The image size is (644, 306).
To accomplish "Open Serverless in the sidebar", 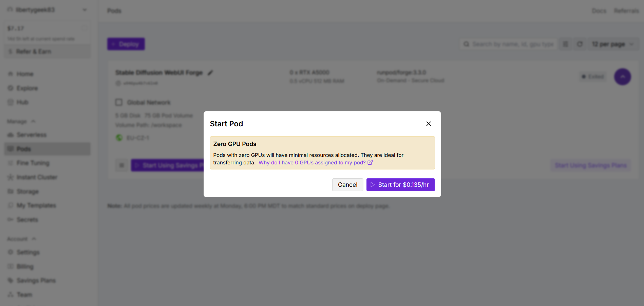I will (32, 135).
